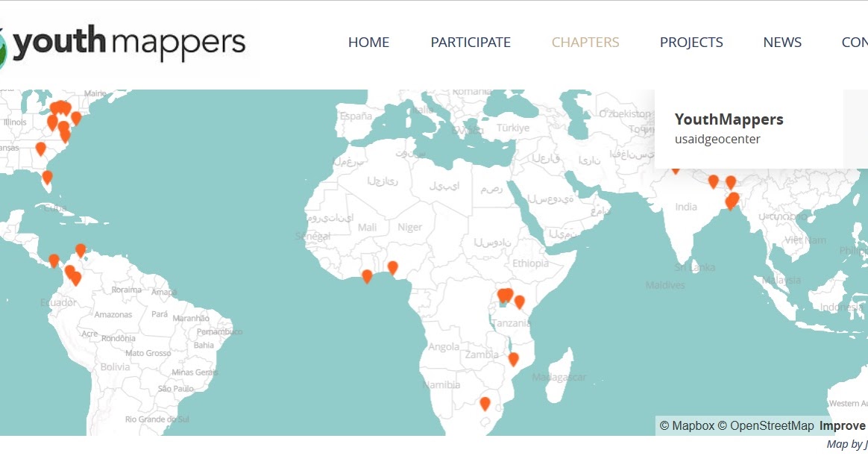Select the northern India map marker
The height and width of the screenshot is (456, 868).
[x=713, y=181]
